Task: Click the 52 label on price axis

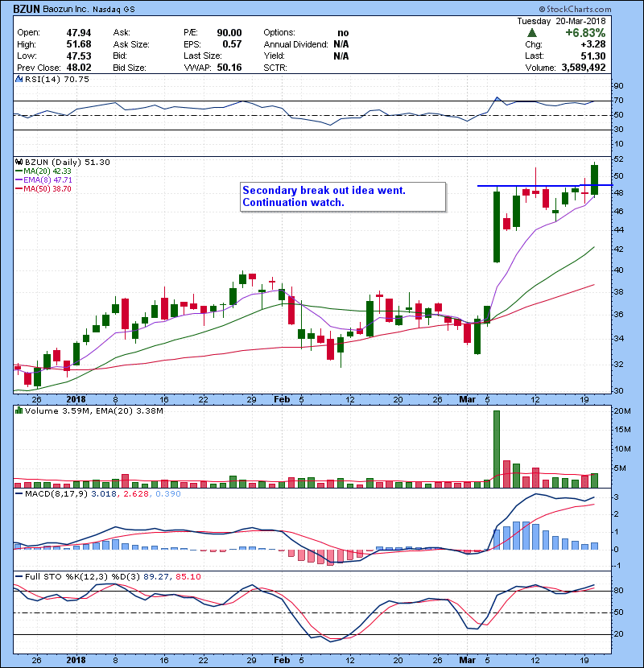Action: click(618, 159)
